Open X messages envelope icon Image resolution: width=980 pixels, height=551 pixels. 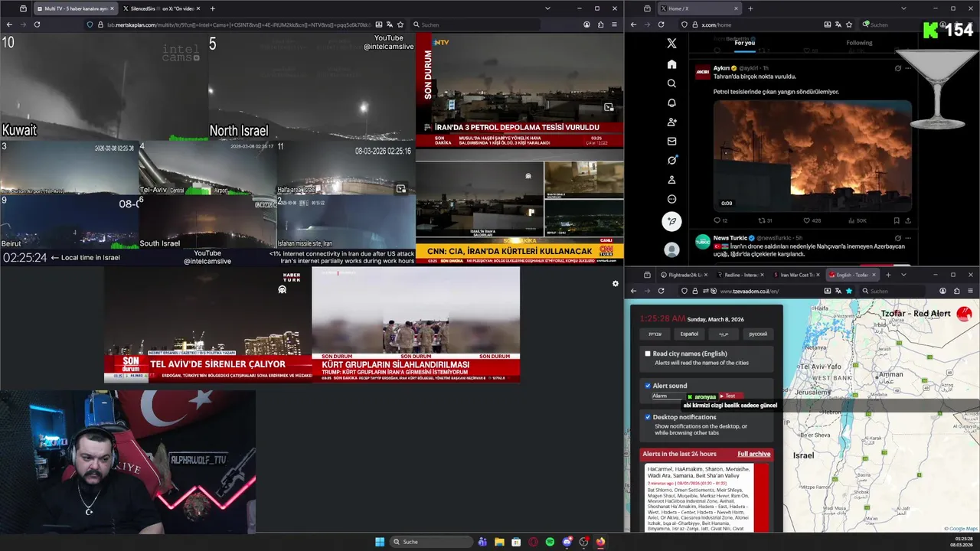click(671, 141)
